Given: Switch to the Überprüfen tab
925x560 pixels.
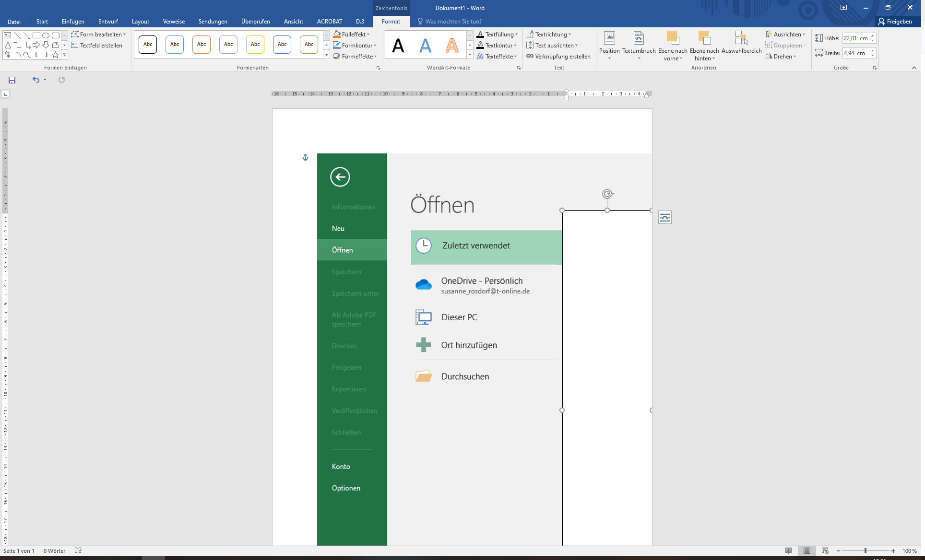Looking at the screenshot, I should click(x=256, y=22).
